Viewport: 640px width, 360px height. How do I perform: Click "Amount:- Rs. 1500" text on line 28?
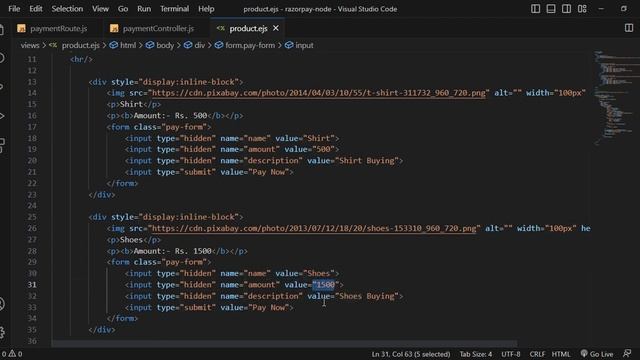coord(173,251)
